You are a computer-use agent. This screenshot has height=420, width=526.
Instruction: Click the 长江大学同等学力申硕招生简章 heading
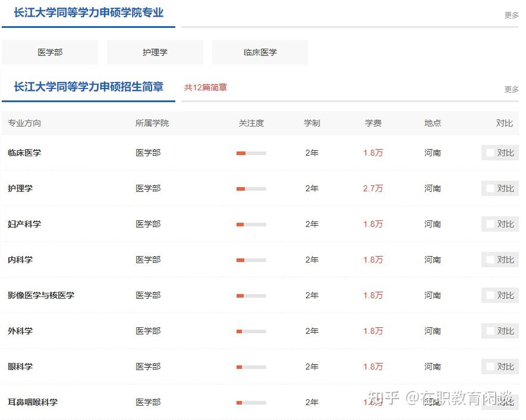pyautogui.click(x=89, y=87)
